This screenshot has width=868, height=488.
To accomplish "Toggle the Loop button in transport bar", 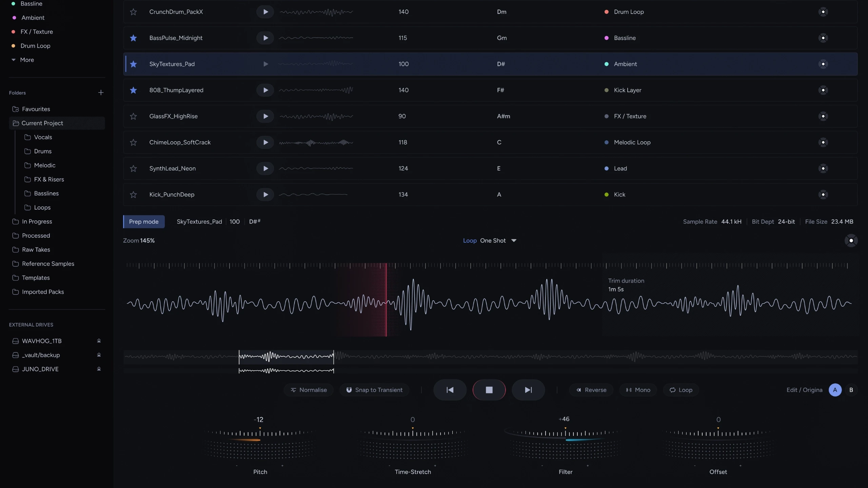I will 681,390.
